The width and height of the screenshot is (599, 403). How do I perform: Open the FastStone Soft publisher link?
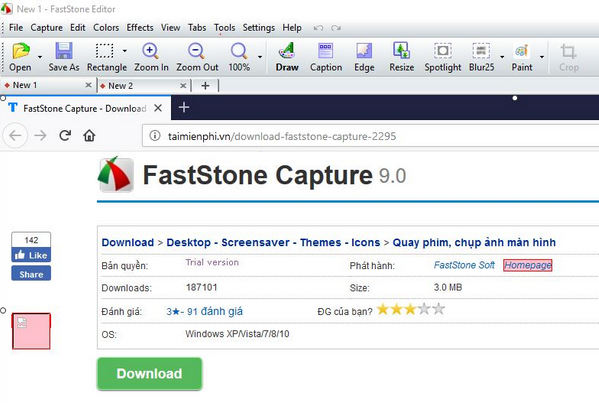464,265
